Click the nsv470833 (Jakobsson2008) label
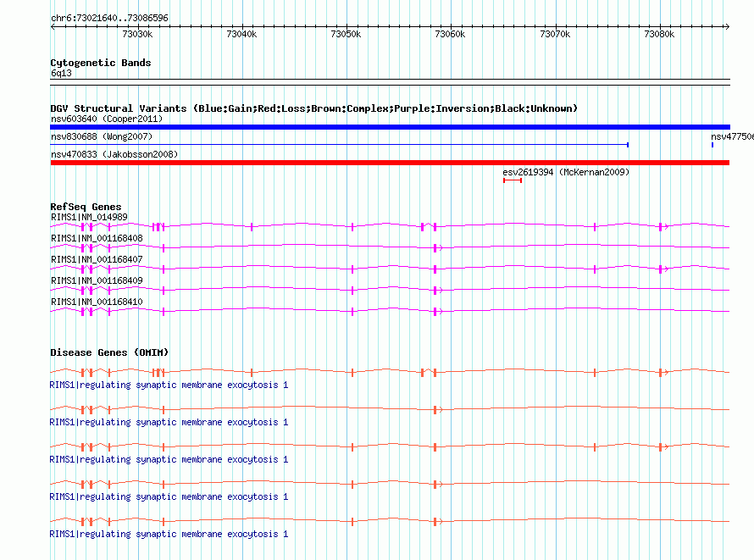Image resolution: width=754 pixels, height=560 pixels. [114, 154]
